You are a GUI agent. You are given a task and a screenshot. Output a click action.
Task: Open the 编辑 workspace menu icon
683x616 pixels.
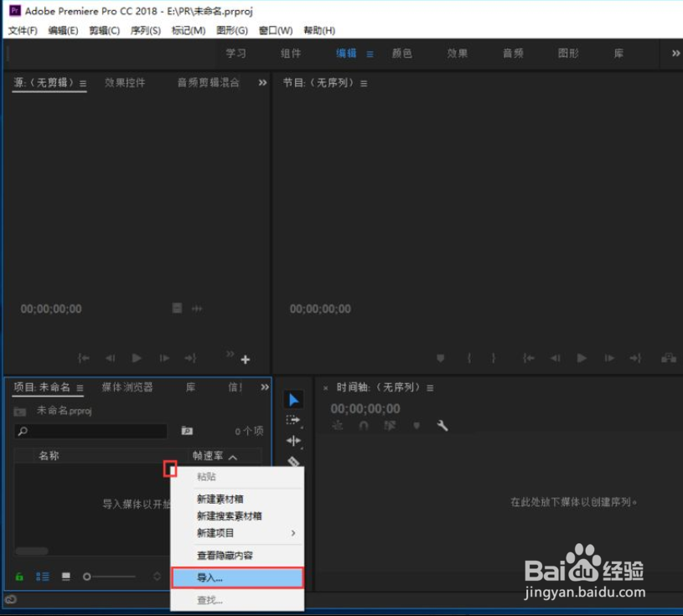(x=370, y=54)
